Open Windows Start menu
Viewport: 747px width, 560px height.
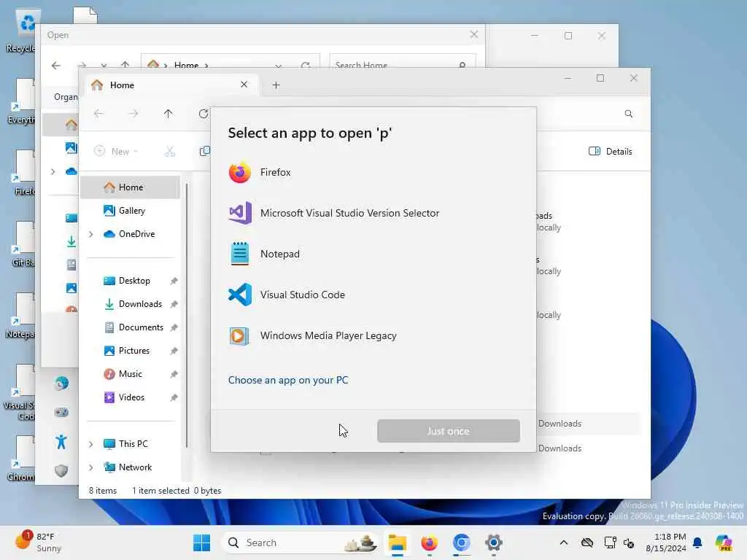point(201,542)
